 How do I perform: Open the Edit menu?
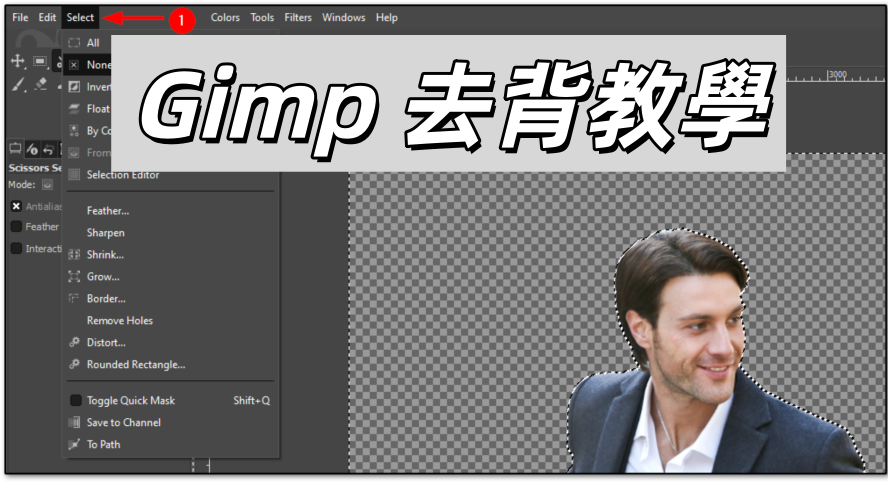point(47,18)
